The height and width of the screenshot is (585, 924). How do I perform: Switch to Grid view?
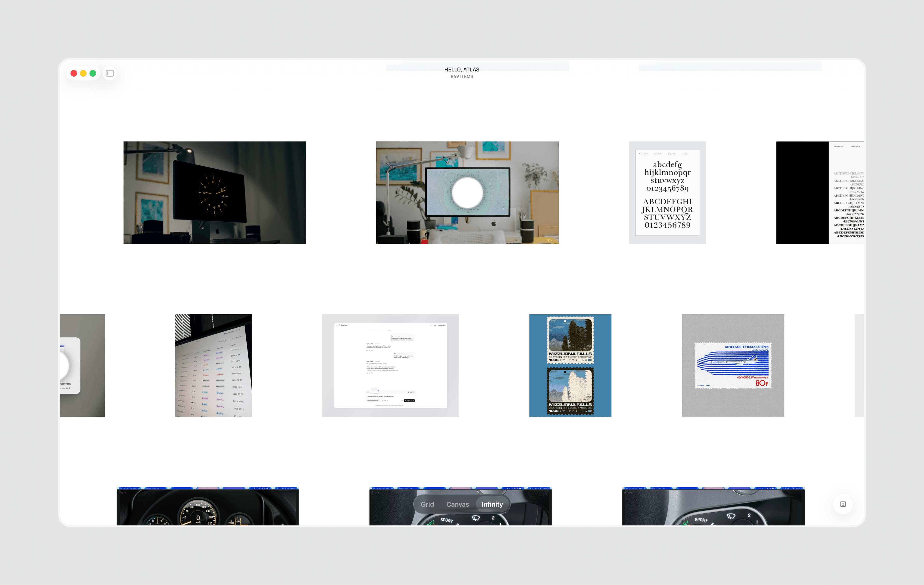pos(427,504)
